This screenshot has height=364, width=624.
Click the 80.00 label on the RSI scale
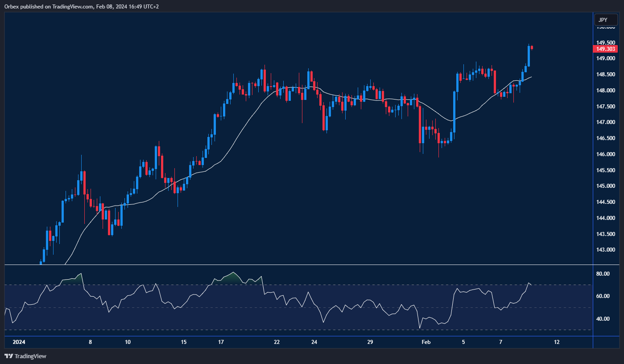coord(603,274)
